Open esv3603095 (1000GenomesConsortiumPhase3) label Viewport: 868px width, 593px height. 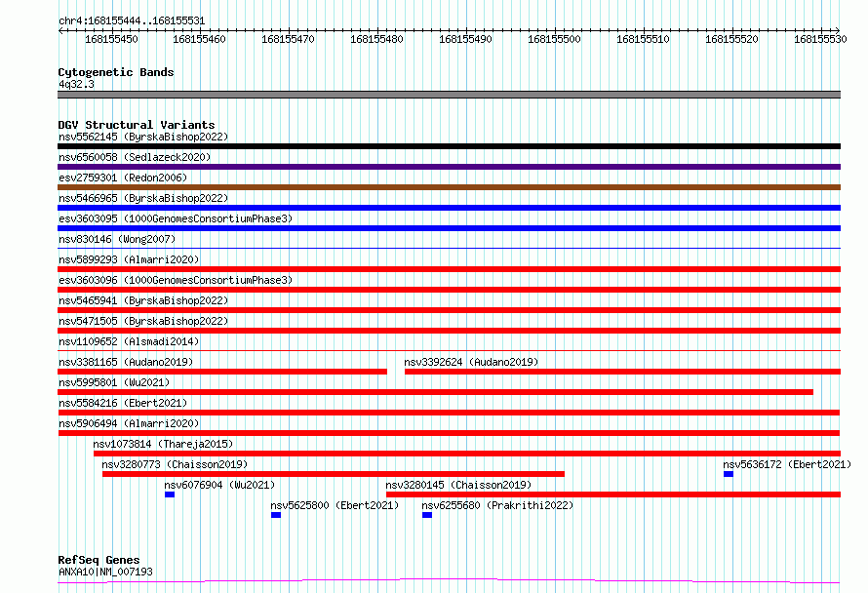[176, 218]
